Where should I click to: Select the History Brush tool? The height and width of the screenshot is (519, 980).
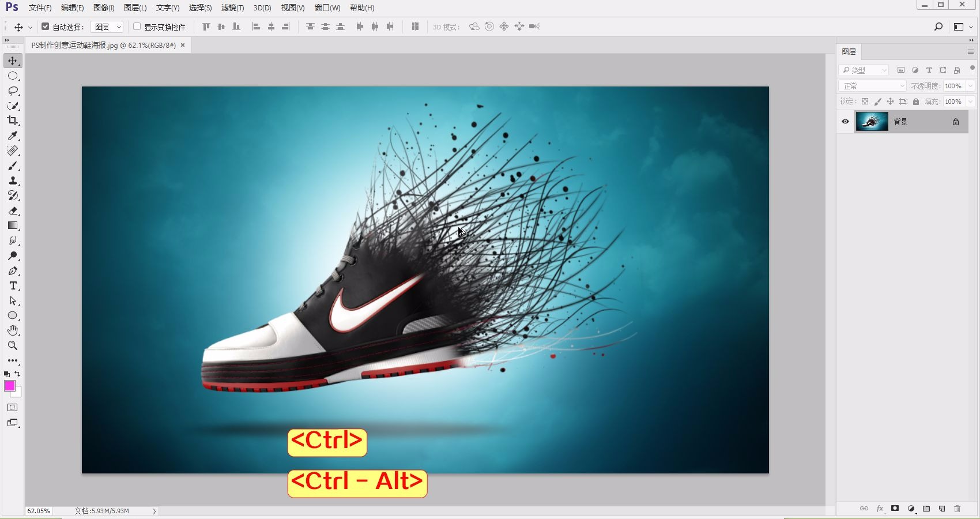tap(13, 195)
